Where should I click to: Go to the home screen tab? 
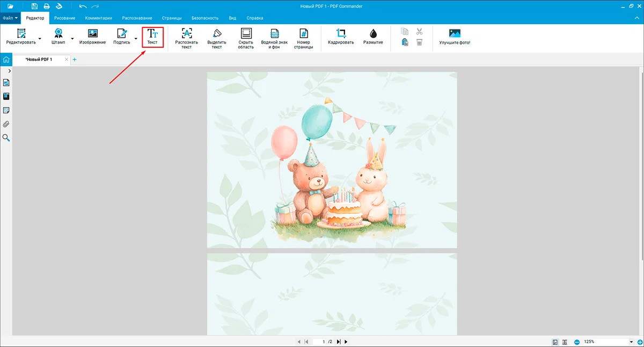[x=6, y=59]
